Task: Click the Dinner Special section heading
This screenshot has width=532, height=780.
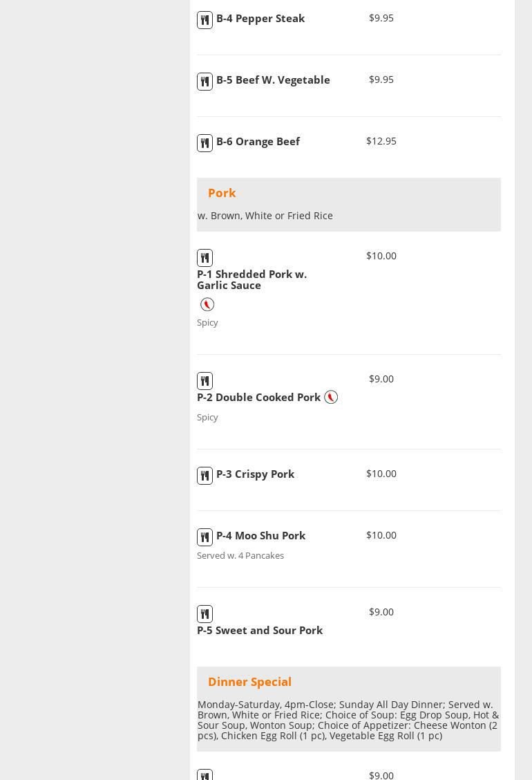Action: pos(249,682)
